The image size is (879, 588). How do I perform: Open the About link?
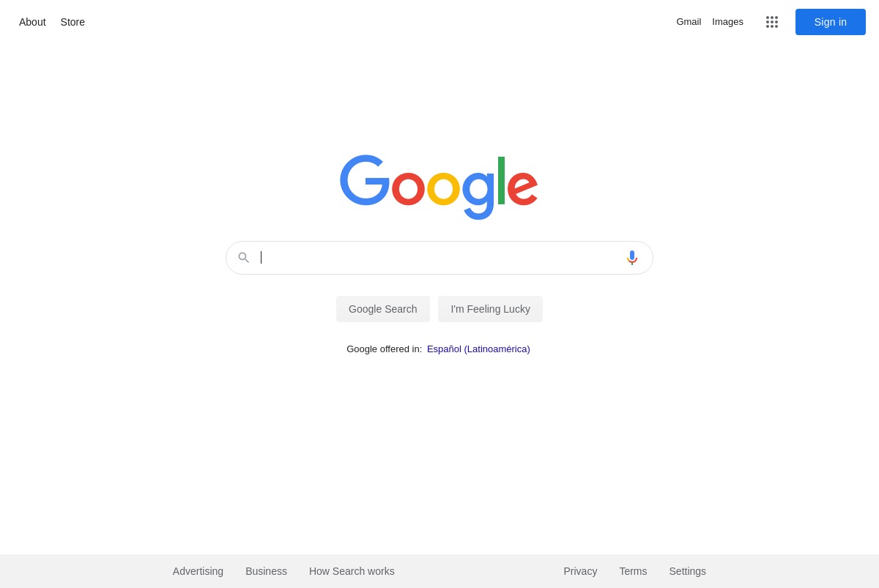tap(32, 22)
